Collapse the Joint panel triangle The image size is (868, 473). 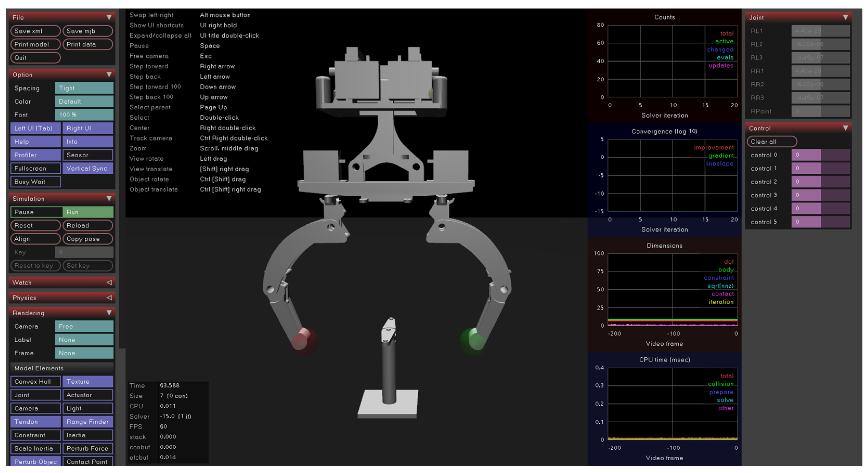pyautogui.click(x=845, y=17)
